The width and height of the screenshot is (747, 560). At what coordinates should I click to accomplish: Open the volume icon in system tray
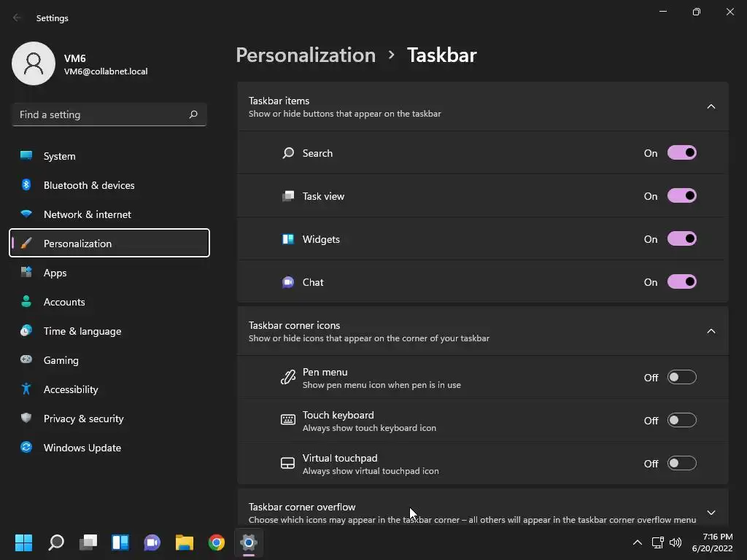pyautogui.click(x=676, y=542)
